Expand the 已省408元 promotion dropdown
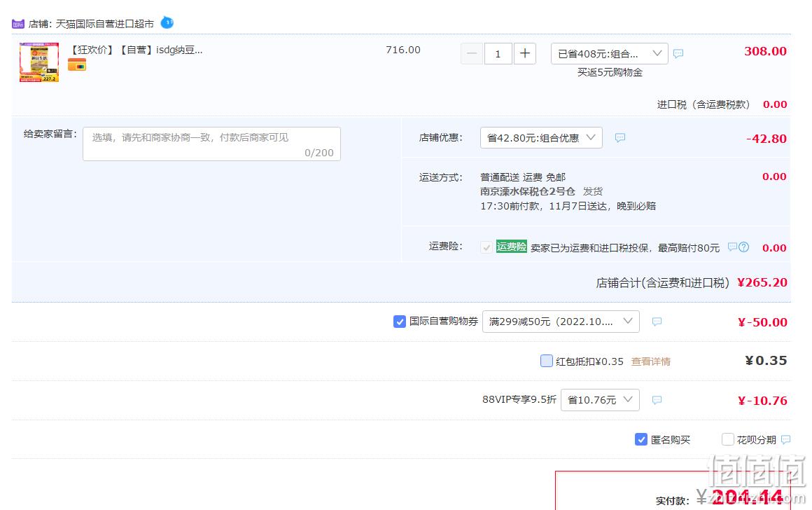 click(610, 53)
